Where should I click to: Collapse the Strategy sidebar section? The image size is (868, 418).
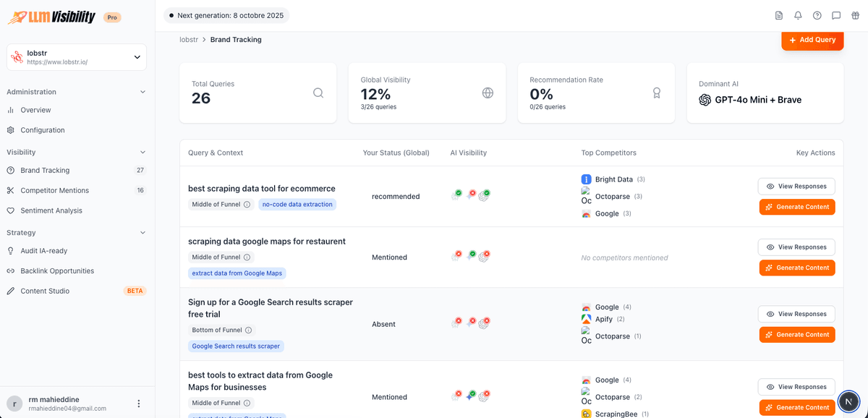point(142,233)
